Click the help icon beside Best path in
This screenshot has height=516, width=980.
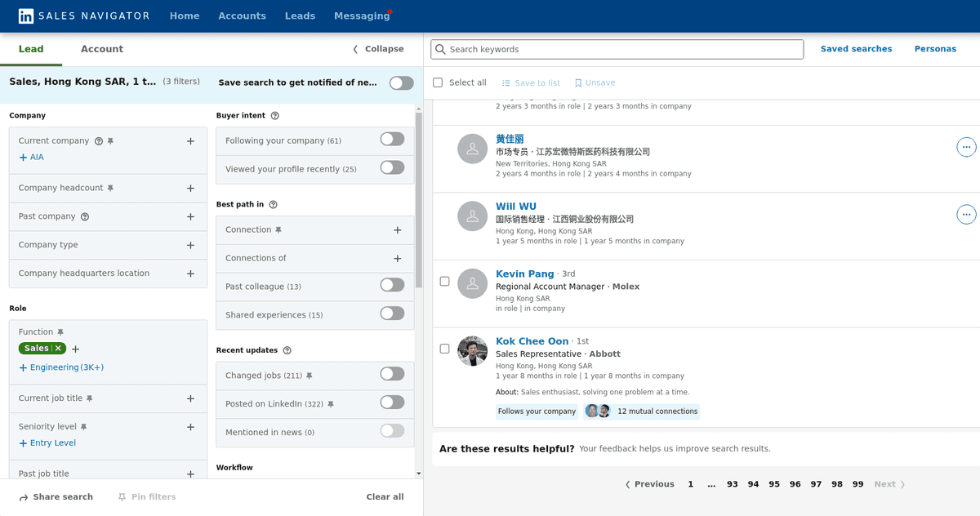[x=273, y=205]
